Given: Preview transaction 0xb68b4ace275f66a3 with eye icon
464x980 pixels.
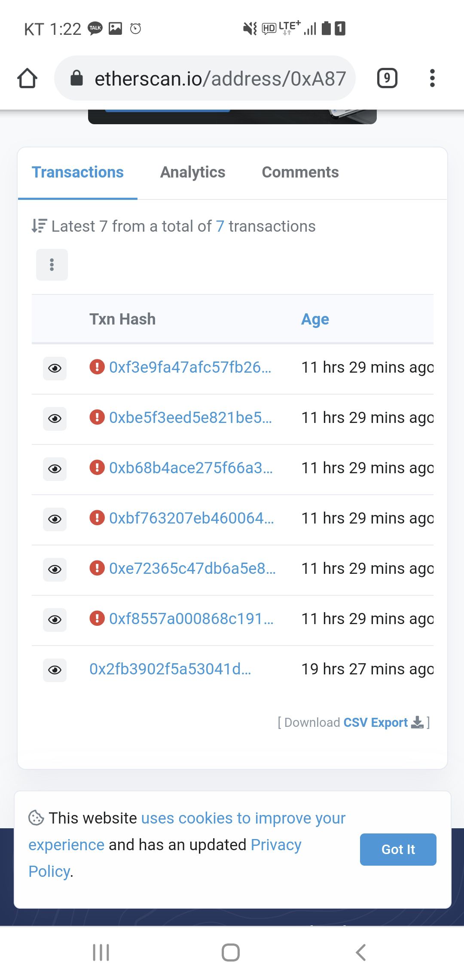Looking at the screenshot, I should (55, 469).
